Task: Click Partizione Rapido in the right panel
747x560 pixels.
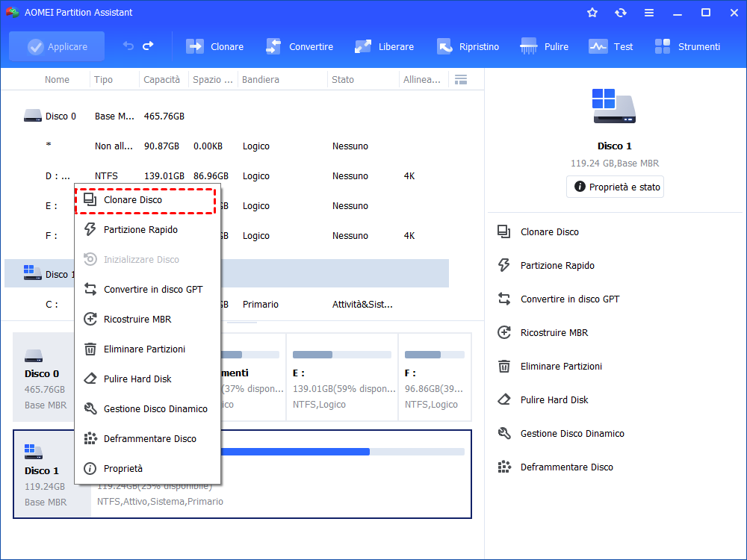Action: tap(557, 265)
